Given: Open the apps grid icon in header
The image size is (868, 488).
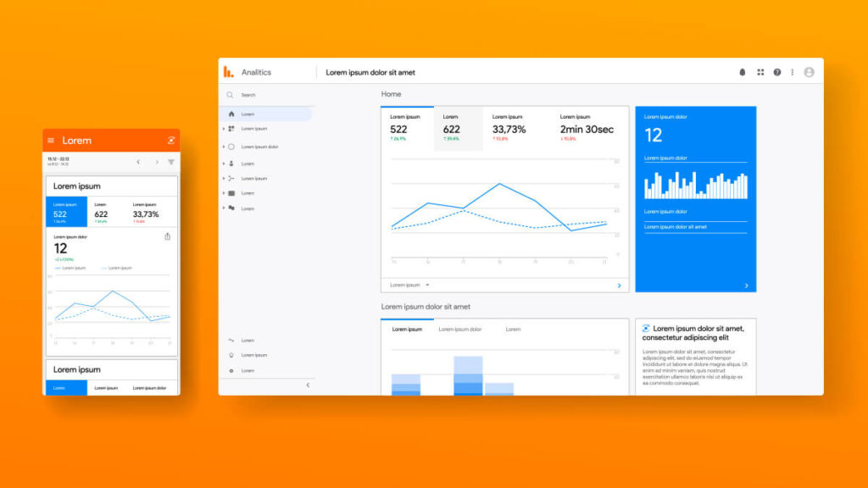Looking at the screenshot, I should tap(760, 73).
